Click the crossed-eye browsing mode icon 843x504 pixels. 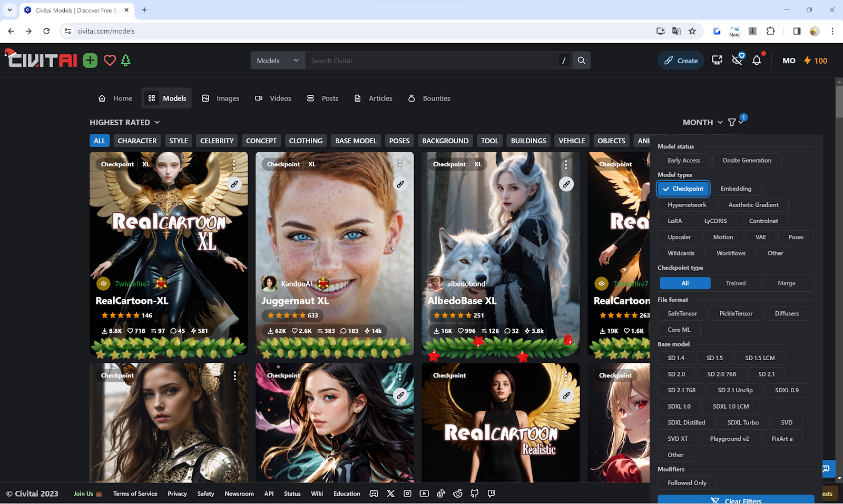pos(737,61)
